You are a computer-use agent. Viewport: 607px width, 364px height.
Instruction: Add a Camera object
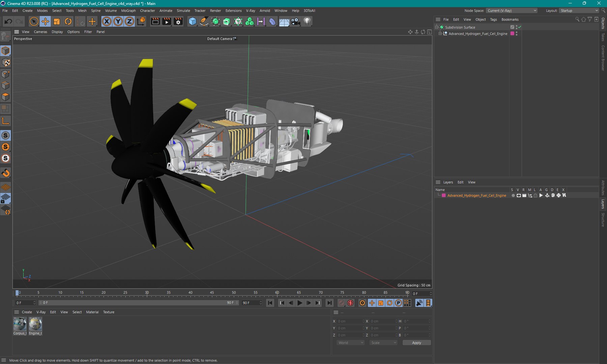pyautogui.click(x=295, y=22)
